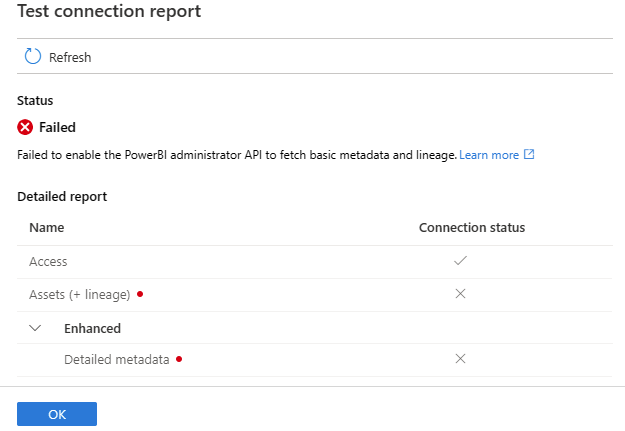Click the Refresh toolbar label
Image resolution: width=625 pixels, height=431 pixels.
coord(70,58)
